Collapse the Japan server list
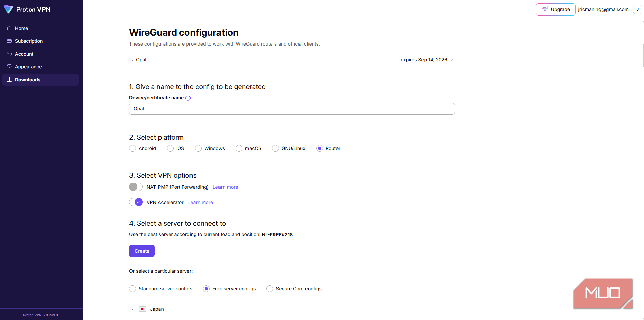 (132, 309)
